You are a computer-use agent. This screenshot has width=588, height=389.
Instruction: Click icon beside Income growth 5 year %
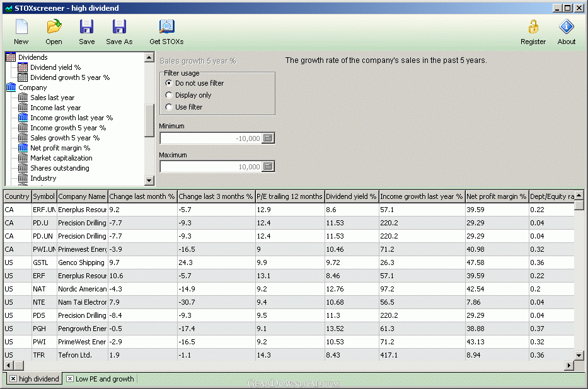coord(23,128)
